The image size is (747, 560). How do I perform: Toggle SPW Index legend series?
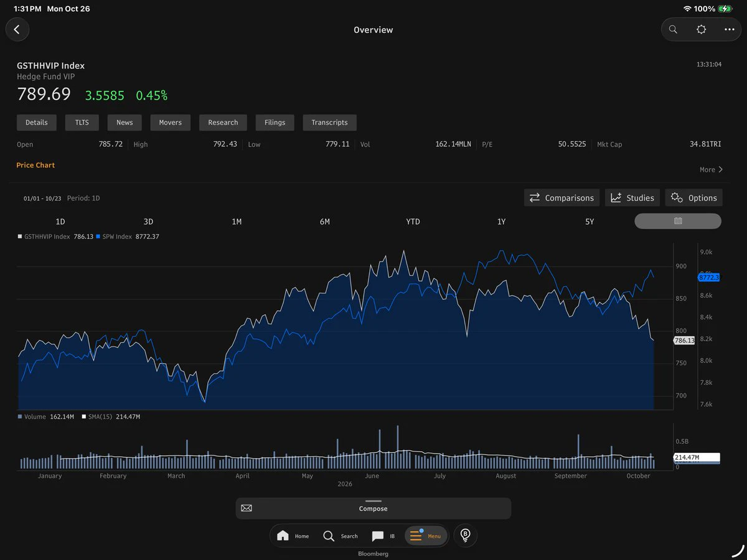tap(128, 236)
